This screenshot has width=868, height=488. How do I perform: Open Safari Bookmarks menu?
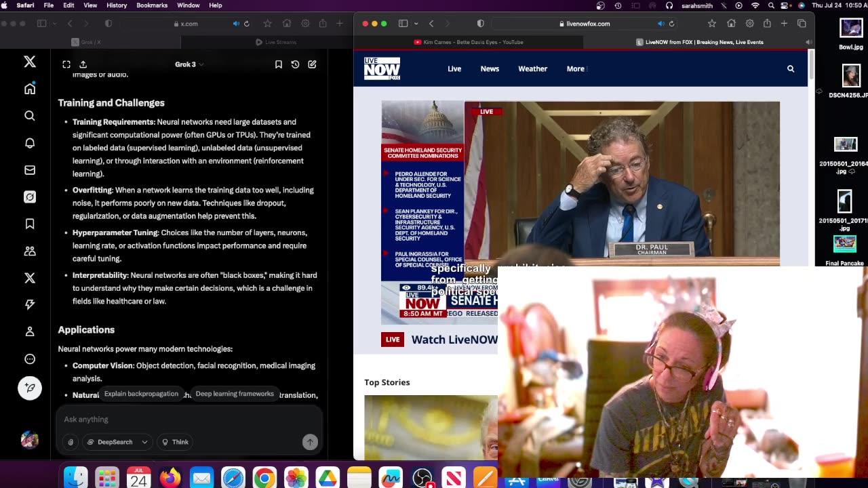point(152,5)
